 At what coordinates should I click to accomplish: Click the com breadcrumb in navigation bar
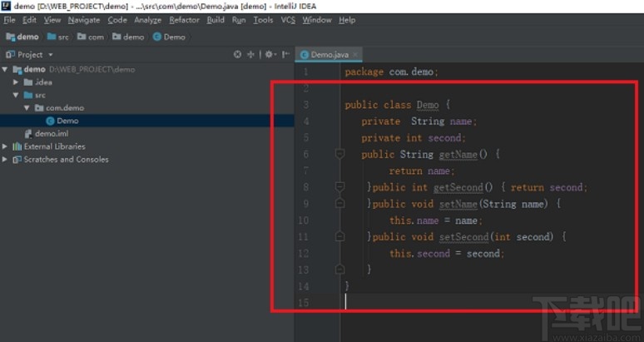click(x=91, y=37)
